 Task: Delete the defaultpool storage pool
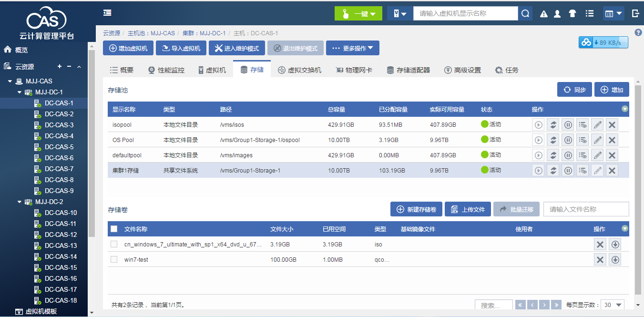click(x=612, y=155)
